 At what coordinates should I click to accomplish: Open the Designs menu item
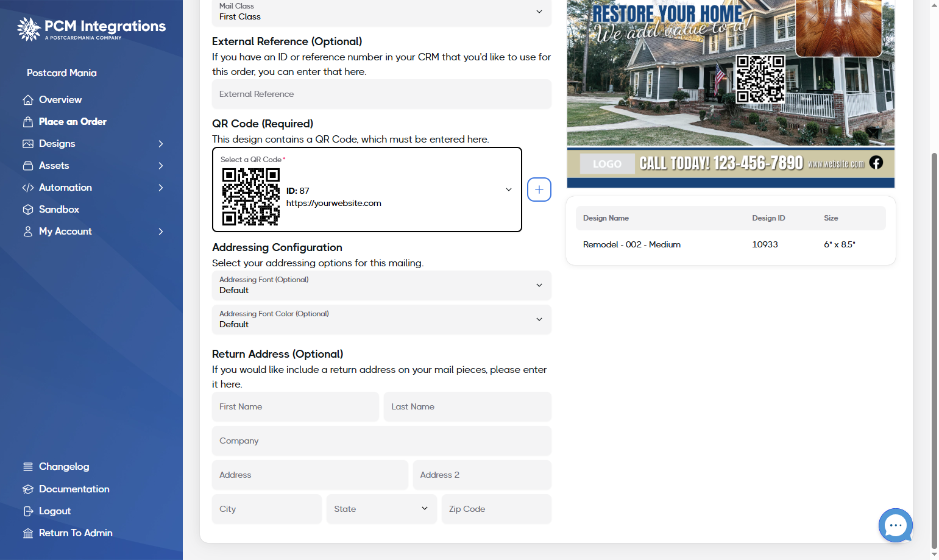(x=57, y=144)
